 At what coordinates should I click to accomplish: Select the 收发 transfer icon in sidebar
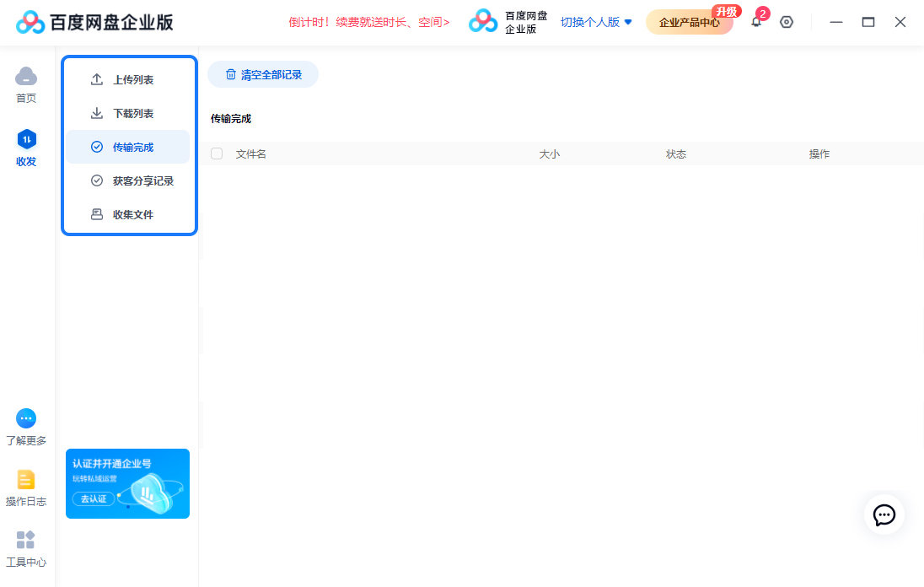26,140
